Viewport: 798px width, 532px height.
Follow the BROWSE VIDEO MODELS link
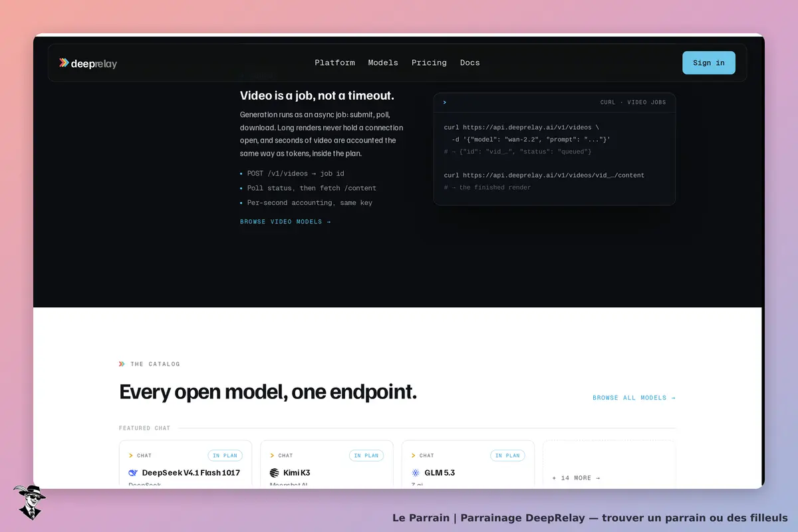pyautogui.click(x=285, y=221)
